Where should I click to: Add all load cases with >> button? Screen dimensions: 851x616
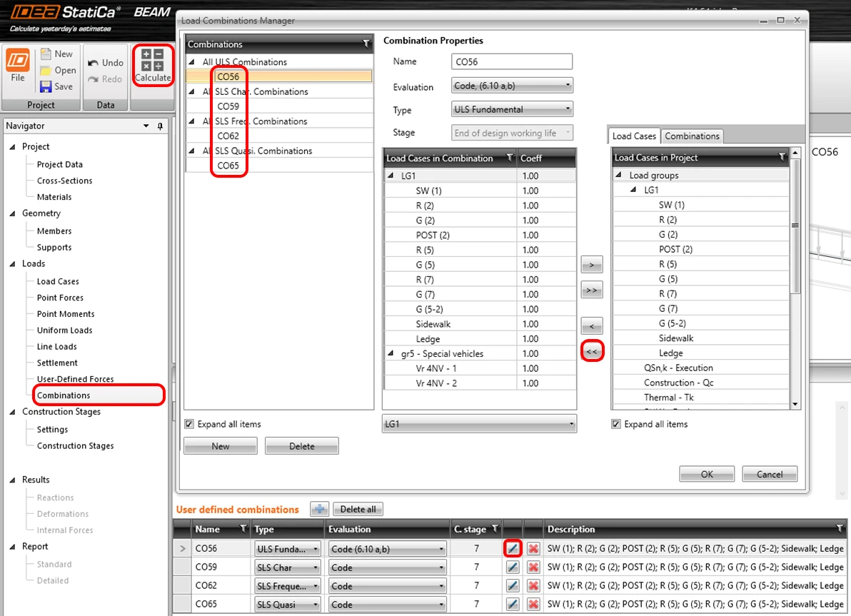(592, 290)
